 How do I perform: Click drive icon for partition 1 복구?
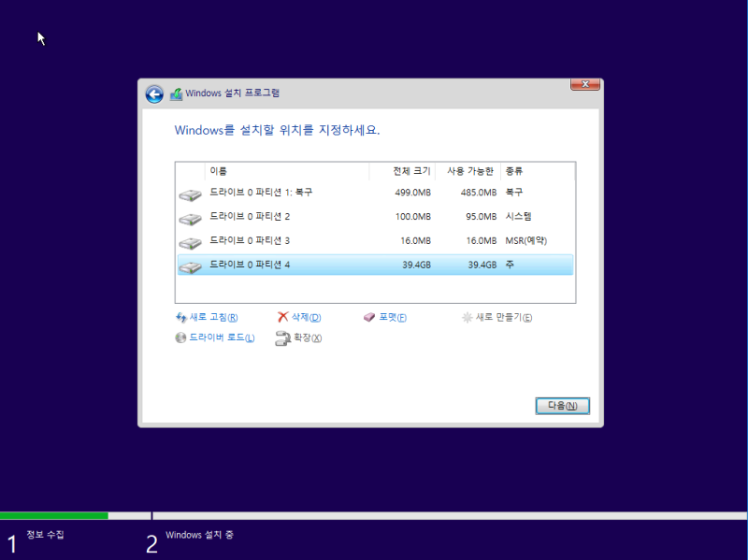point(191,194)
